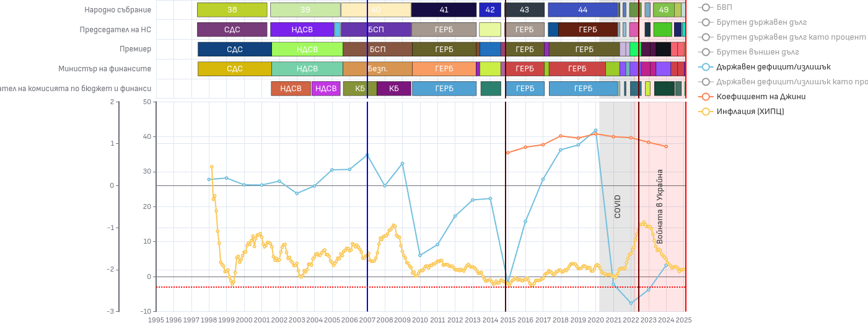Select parliament 49 bar
The height and width of the screenshot is (328, 868).
664,10
